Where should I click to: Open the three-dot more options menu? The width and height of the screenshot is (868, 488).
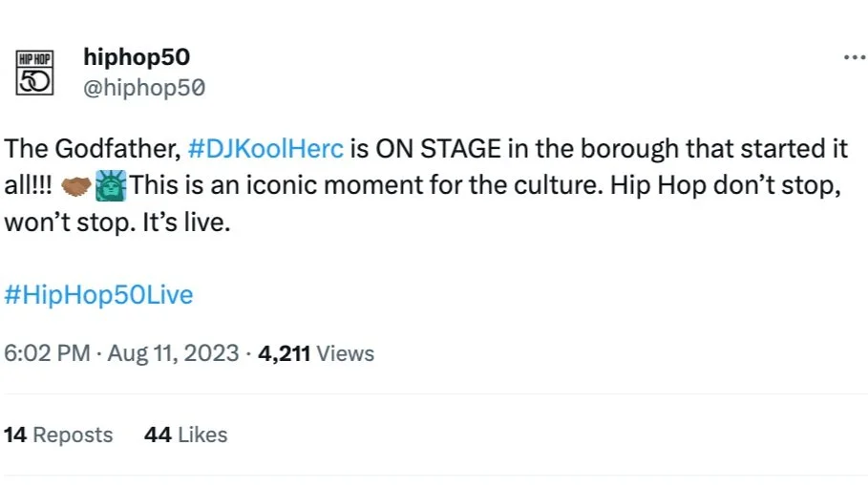pos(853,58)
